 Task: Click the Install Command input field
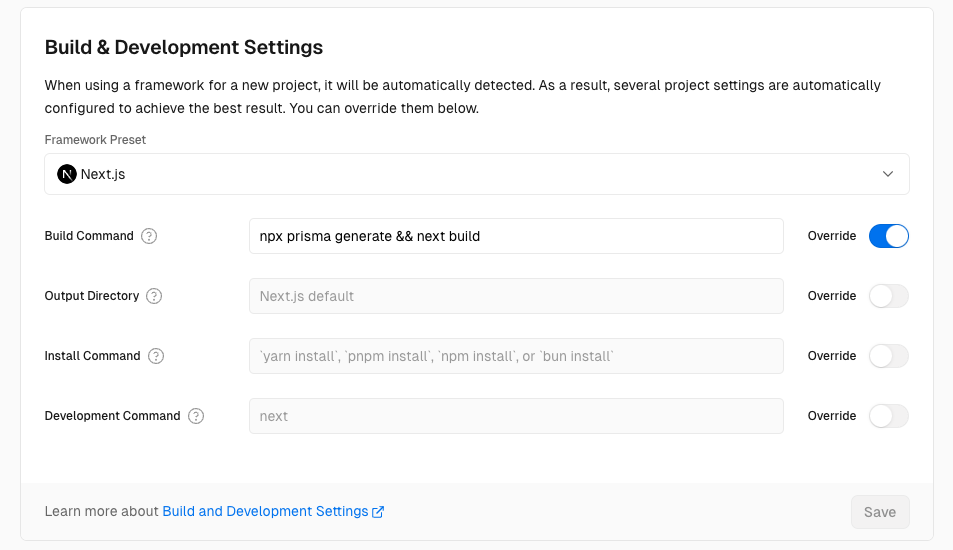point(516,356)
